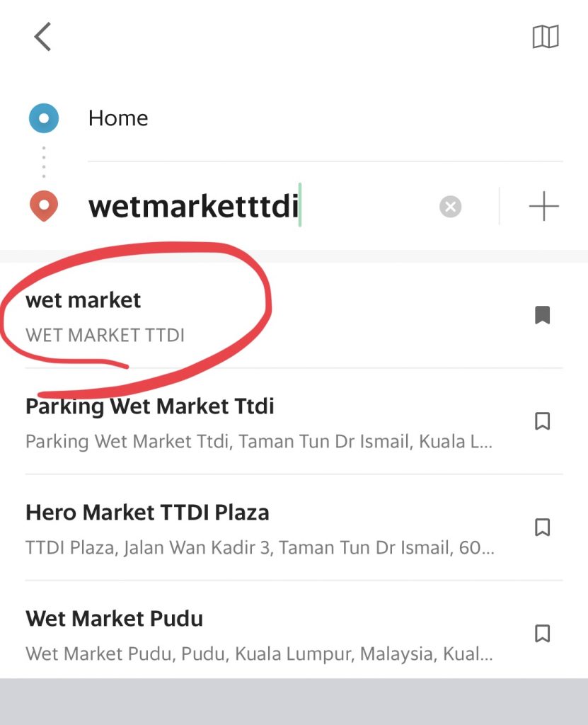Screen dimensions: 588x725
Task: Tap the WET MARKET TTDI subtitle
Action: click(x=105, y=335)
